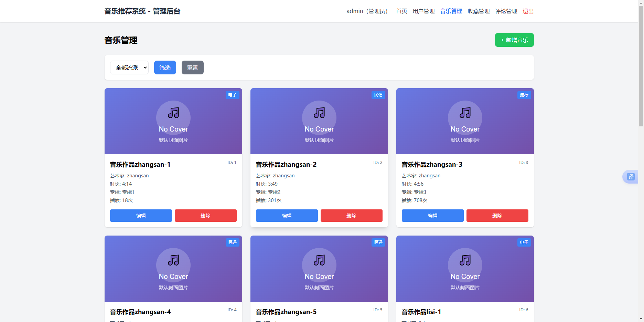Click the 民谣 genre tag on zhangsan-5
The width and height of the screenshot is (644, 322).
pos(378,242)
